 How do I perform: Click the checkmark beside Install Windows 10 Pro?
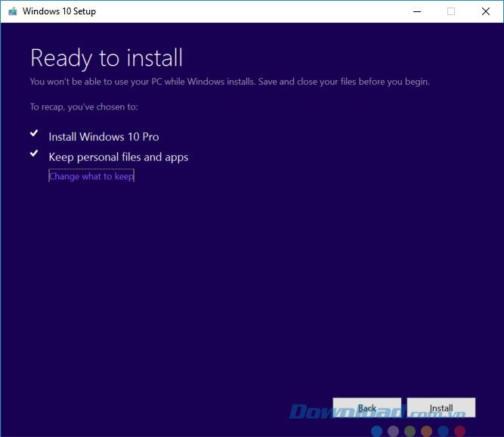click(x=34, y=133)
